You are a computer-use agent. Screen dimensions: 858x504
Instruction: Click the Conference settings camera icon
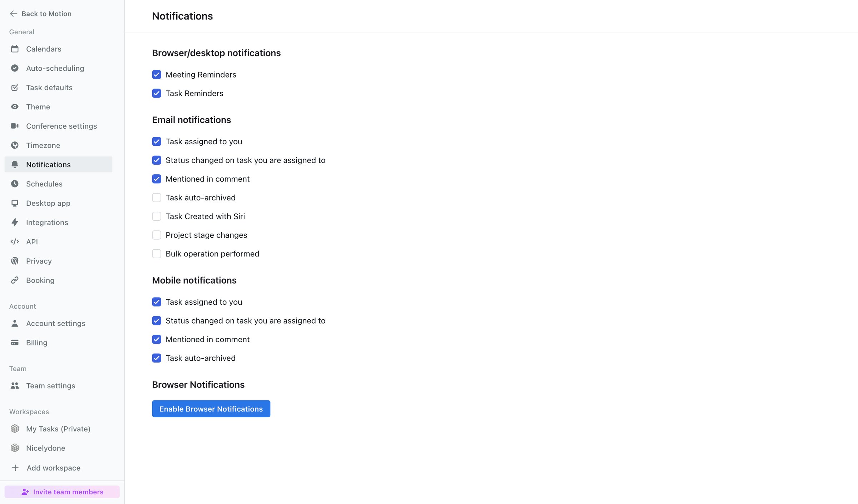pyautogui.click(x=15, y=126)
